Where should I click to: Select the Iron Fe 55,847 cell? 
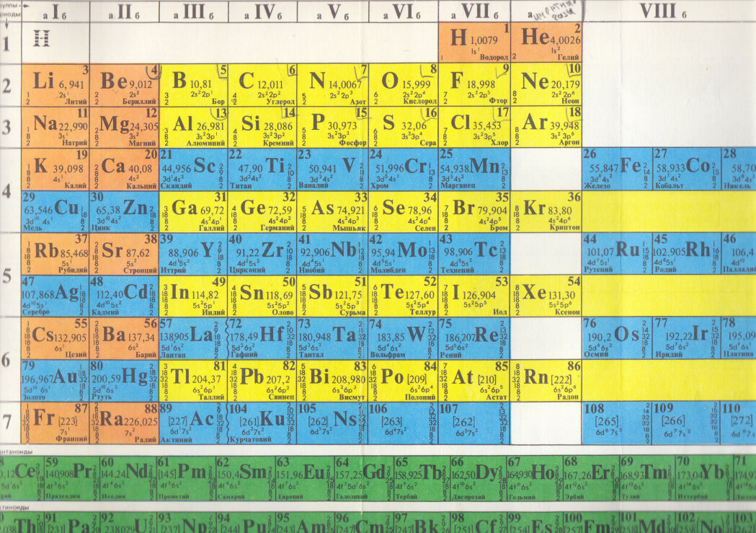pyautogui.click(x=617, y=169)
